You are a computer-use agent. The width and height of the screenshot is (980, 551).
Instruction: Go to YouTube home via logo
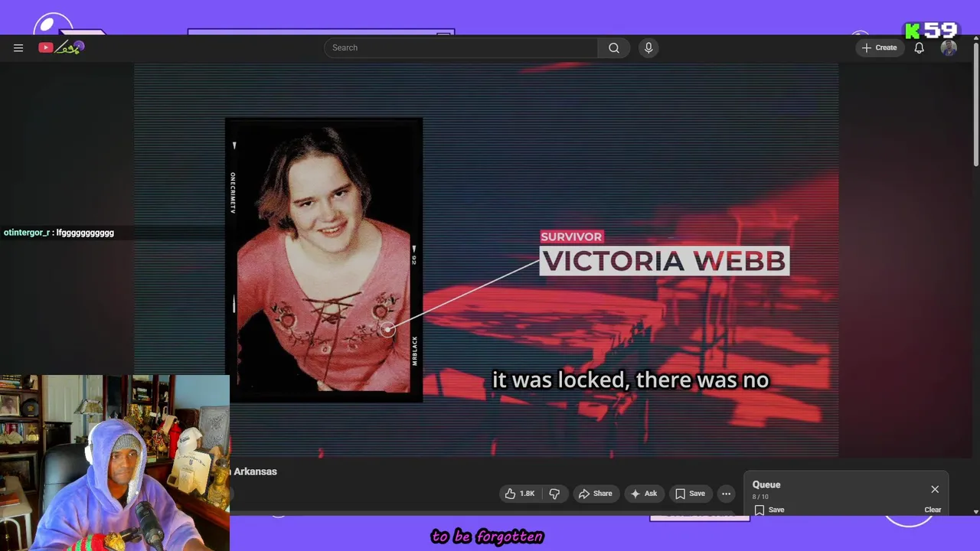(x=61, y=47)
